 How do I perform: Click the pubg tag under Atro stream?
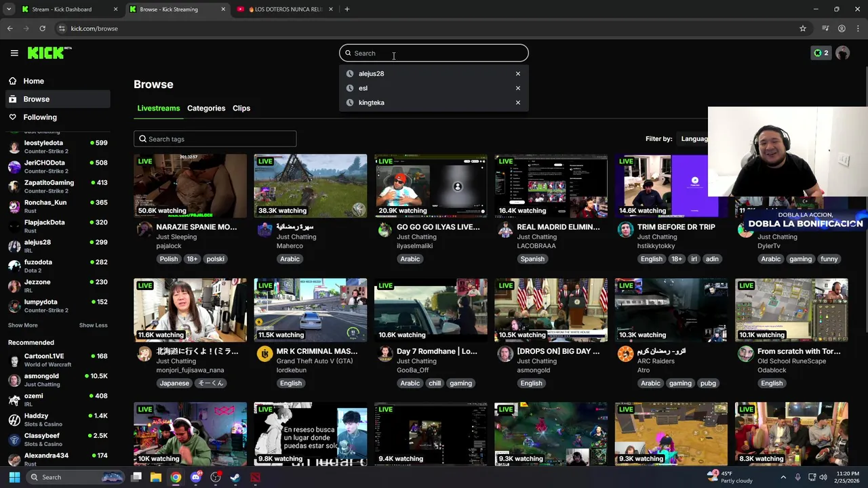708,383
